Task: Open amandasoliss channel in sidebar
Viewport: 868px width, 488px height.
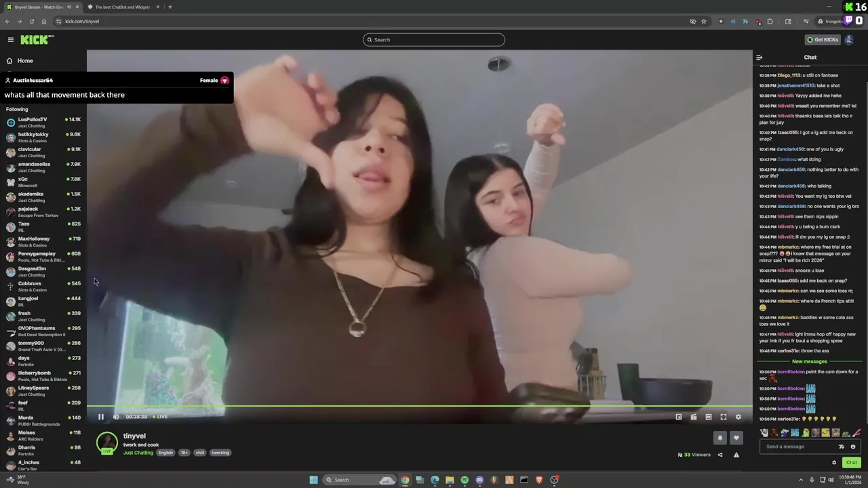Action: 43,167
